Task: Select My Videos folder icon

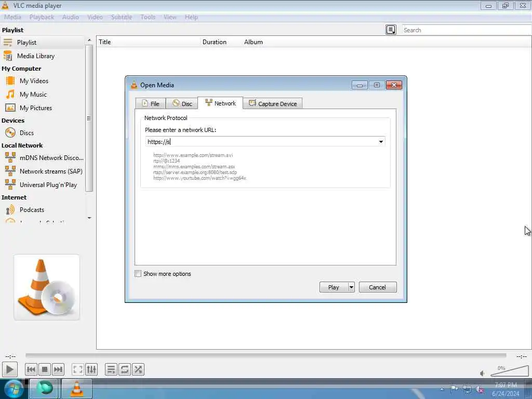Action: [10, 81]
